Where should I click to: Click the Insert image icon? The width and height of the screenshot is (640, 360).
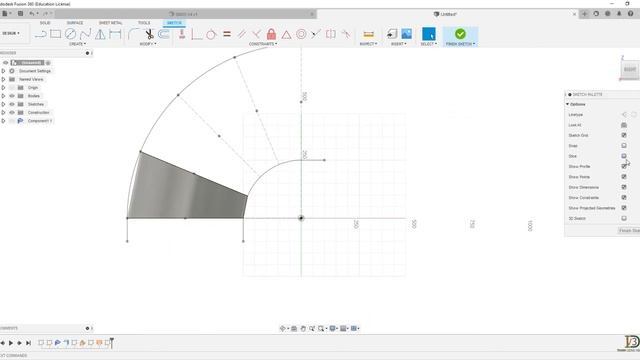407,34
